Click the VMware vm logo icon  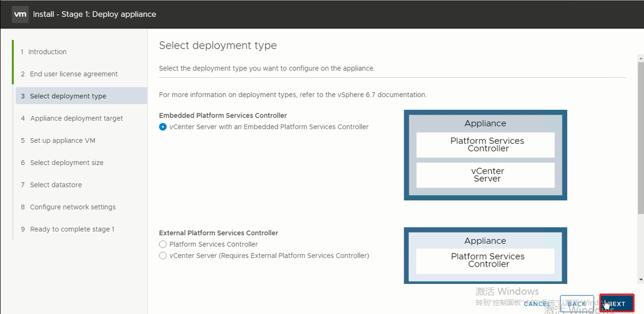[20, 14]
